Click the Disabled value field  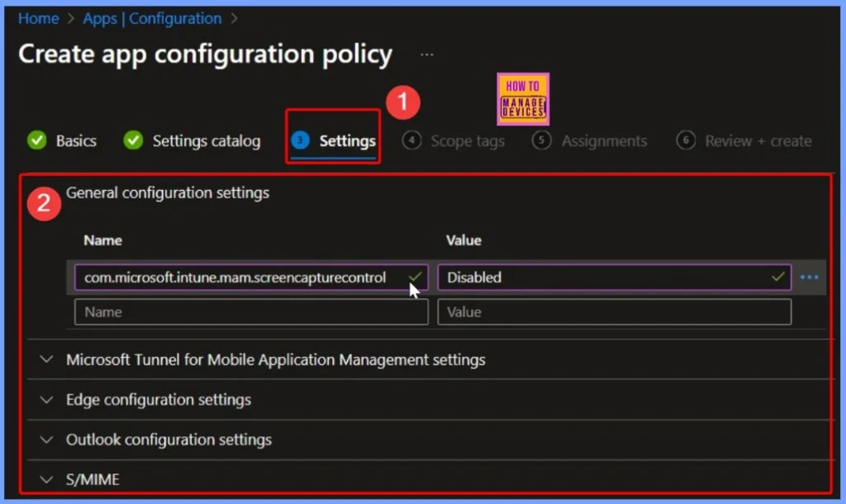615,278
